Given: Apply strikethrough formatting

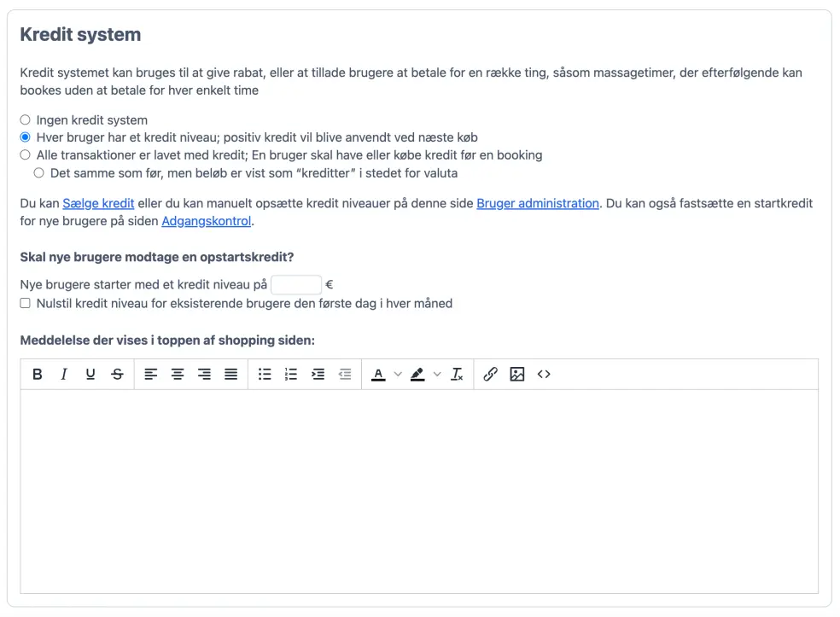Looking at the screenshot, I should pyautogui.click(x=117, y=374).
